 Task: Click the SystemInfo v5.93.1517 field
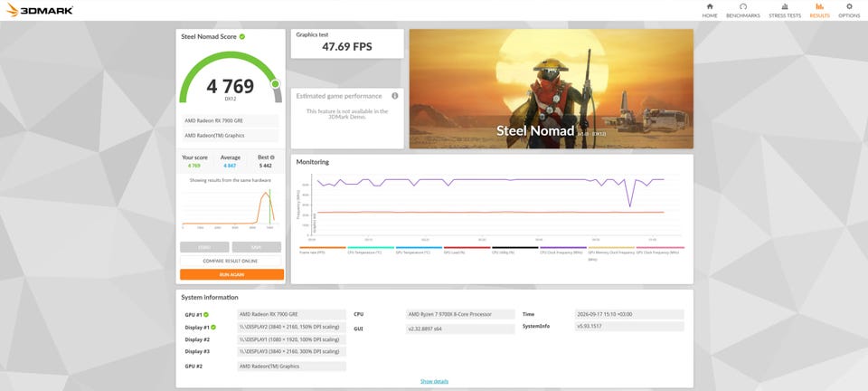(x=629, y=327)
